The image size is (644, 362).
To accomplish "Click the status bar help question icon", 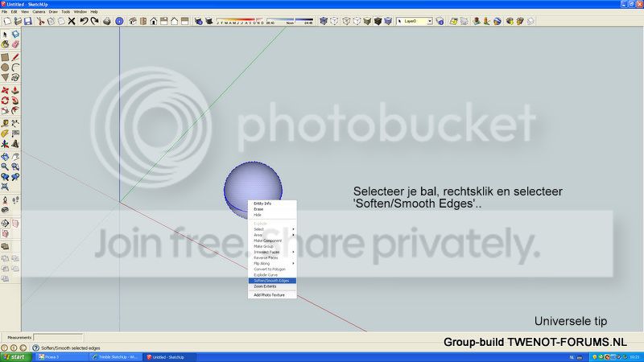I will click(35, 348).
